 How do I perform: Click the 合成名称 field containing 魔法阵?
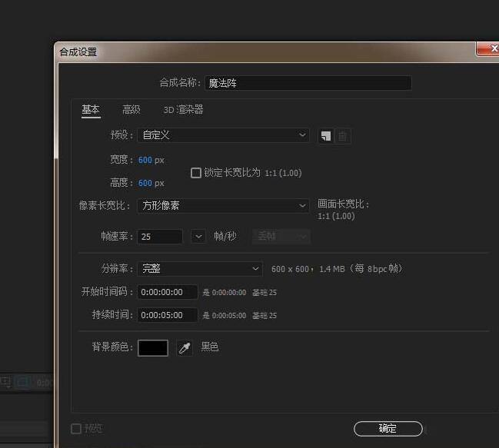coord(308,83)
